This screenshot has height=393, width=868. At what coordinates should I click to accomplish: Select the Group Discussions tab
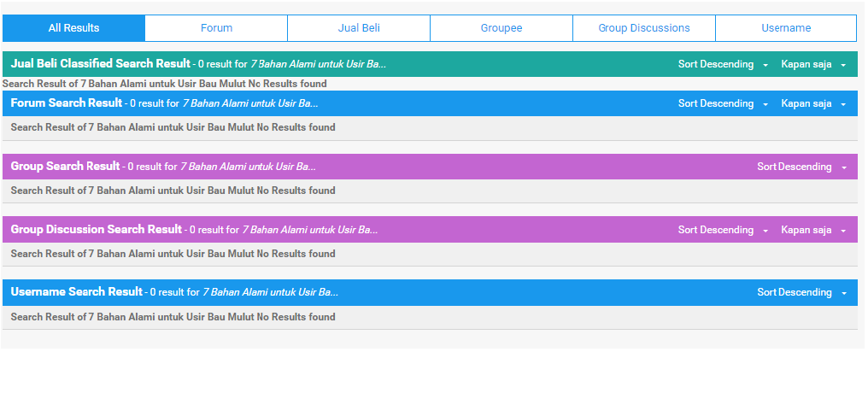[644, 28]
